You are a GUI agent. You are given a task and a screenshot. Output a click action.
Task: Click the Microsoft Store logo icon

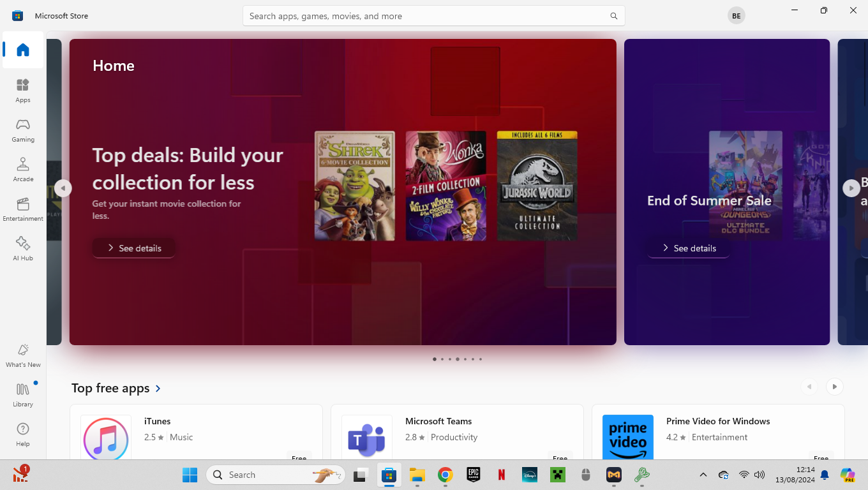click(18, 16)
